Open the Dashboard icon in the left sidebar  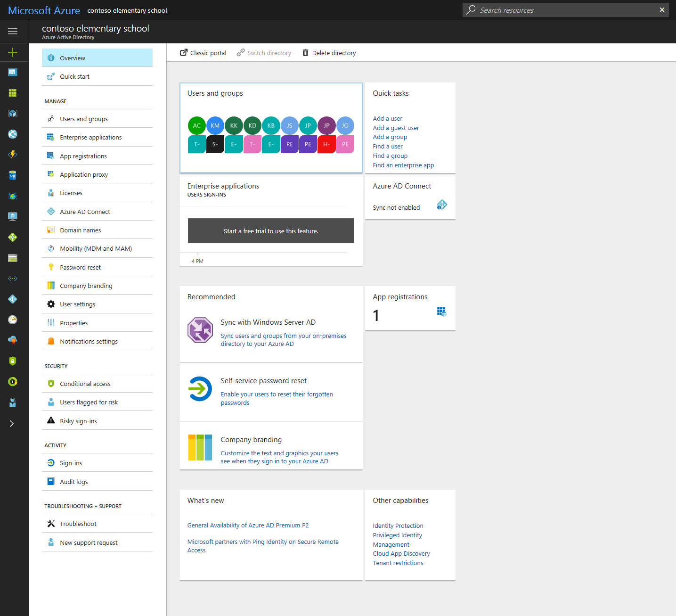13,72
